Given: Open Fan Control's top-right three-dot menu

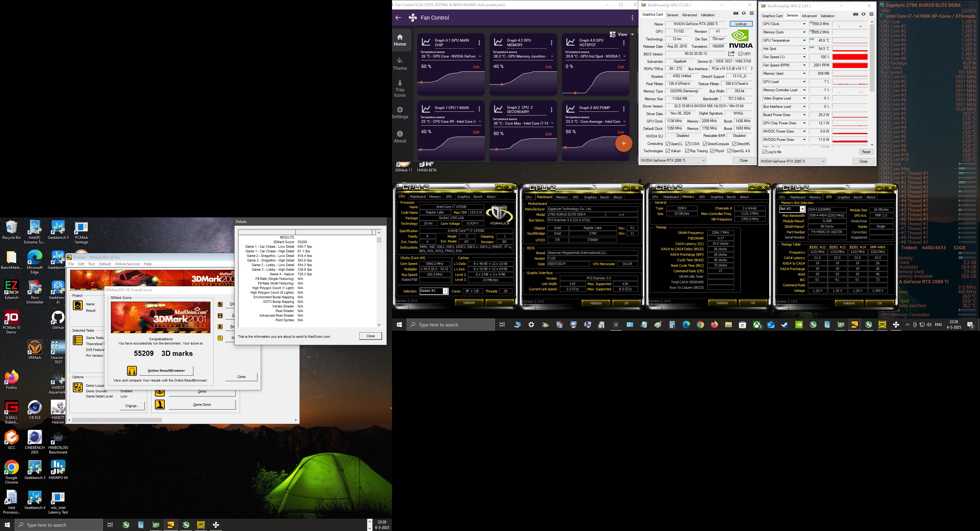Looking at the screenshot, I should (x=632, y=17).
